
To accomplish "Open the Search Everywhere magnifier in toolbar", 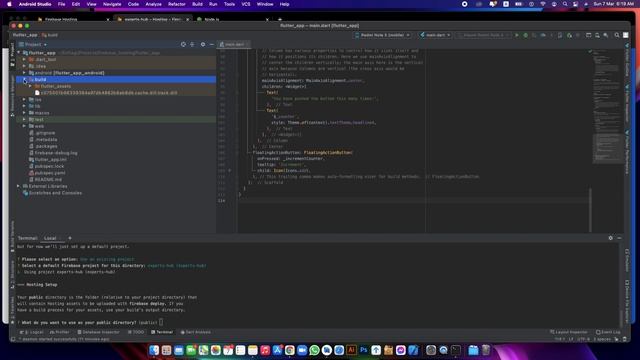I will 617,35.
